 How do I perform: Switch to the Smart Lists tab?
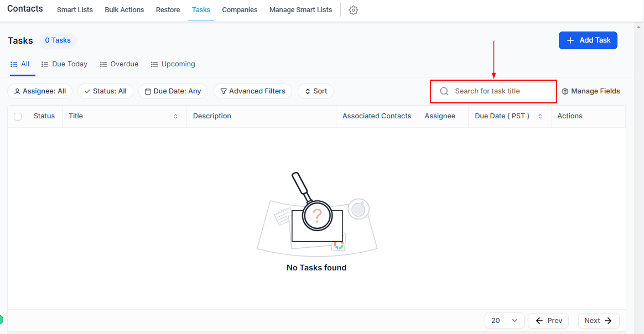click(x=75, y=10)
